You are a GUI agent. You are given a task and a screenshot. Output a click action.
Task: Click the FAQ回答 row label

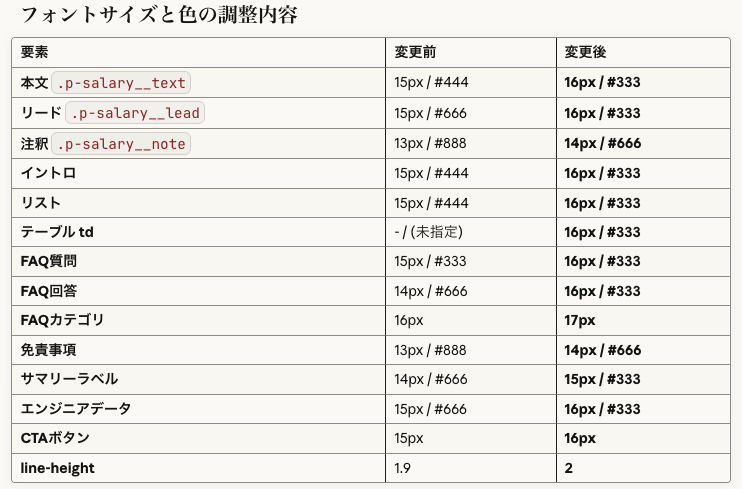pos(48,291)
